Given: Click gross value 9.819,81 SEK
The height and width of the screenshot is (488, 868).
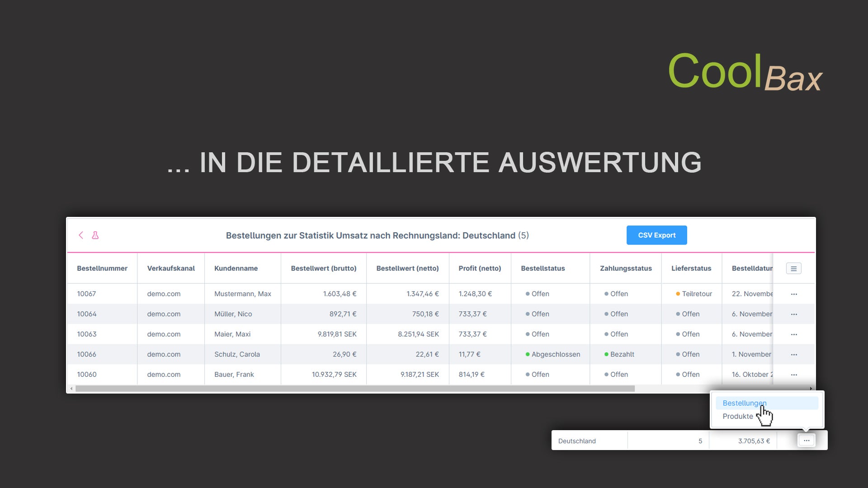Looking at the screenshot, I should tap(337, 334).
